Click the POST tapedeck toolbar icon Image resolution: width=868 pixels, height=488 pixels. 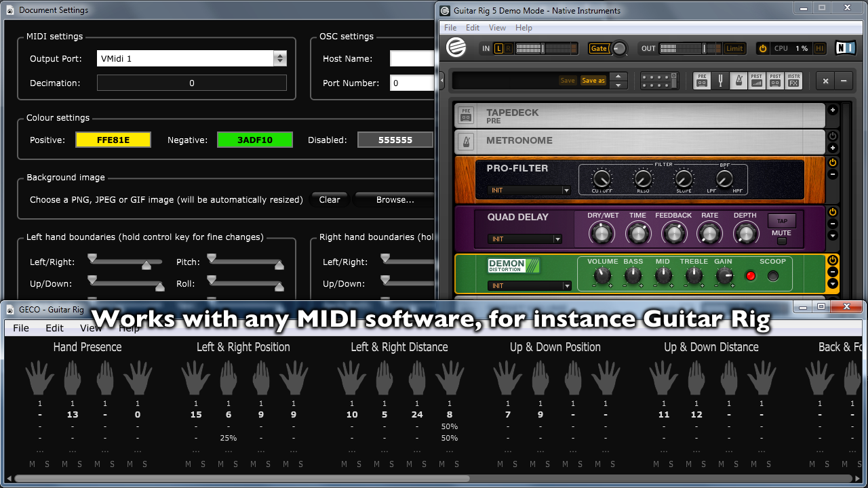775,81
